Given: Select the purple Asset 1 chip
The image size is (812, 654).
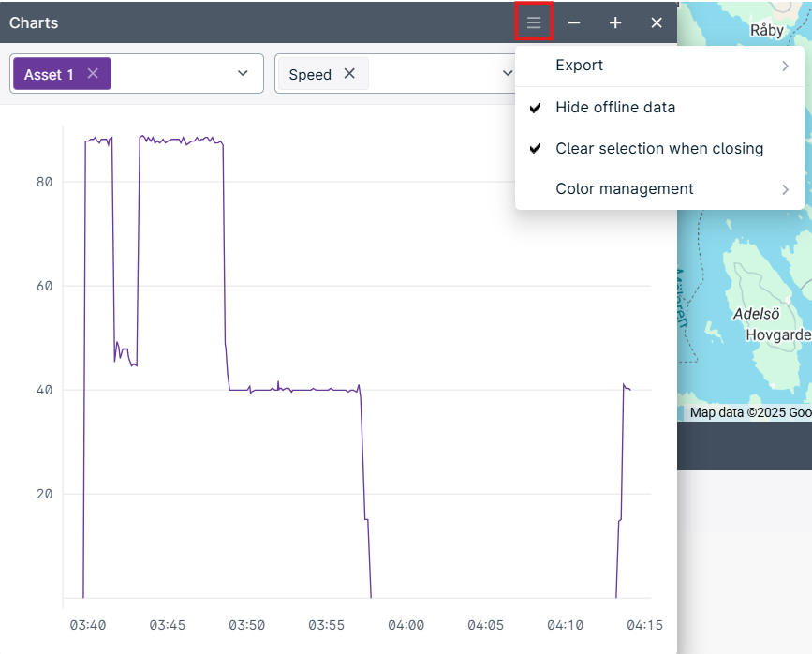Looking at the screenshot, I should (x=50, y=74).
